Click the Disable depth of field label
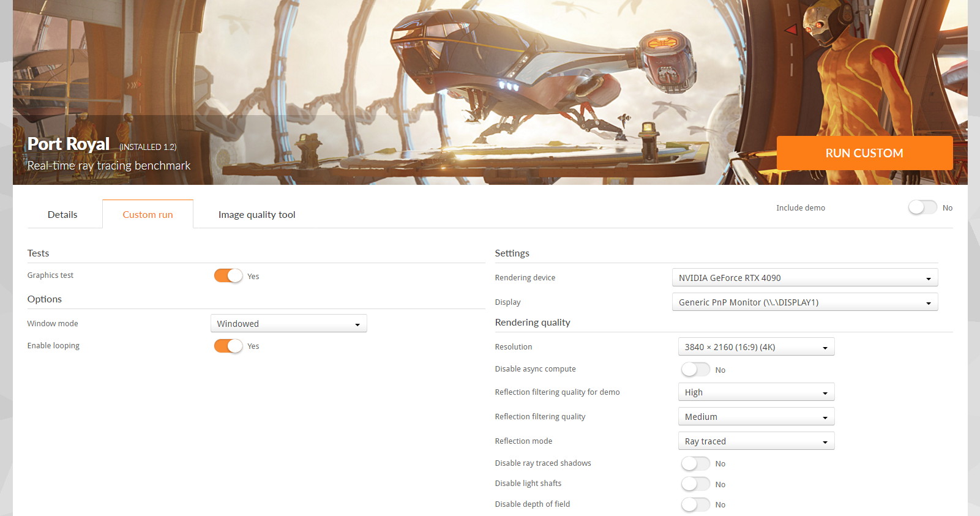 [533, 504]
